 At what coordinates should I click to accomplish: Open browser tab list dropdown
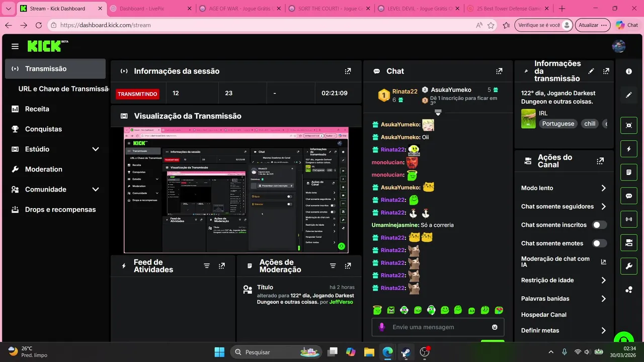tap(8, 9)
